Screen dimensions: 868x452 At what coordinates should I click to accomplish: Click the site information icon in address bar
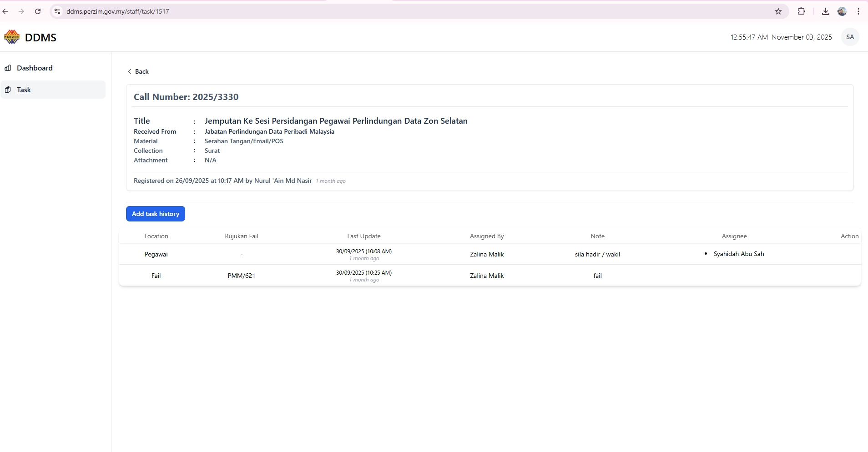(x=57, y=11)
